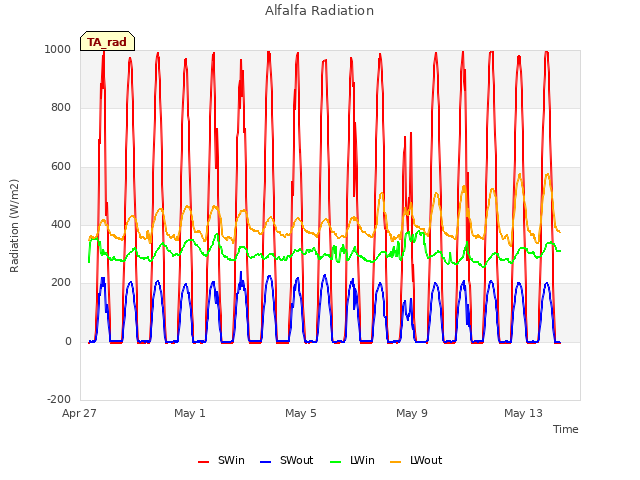The width and height of the screenshot is (640, 480).
Task: Click the 1000 y-axis value
Action: pos(58,49)
